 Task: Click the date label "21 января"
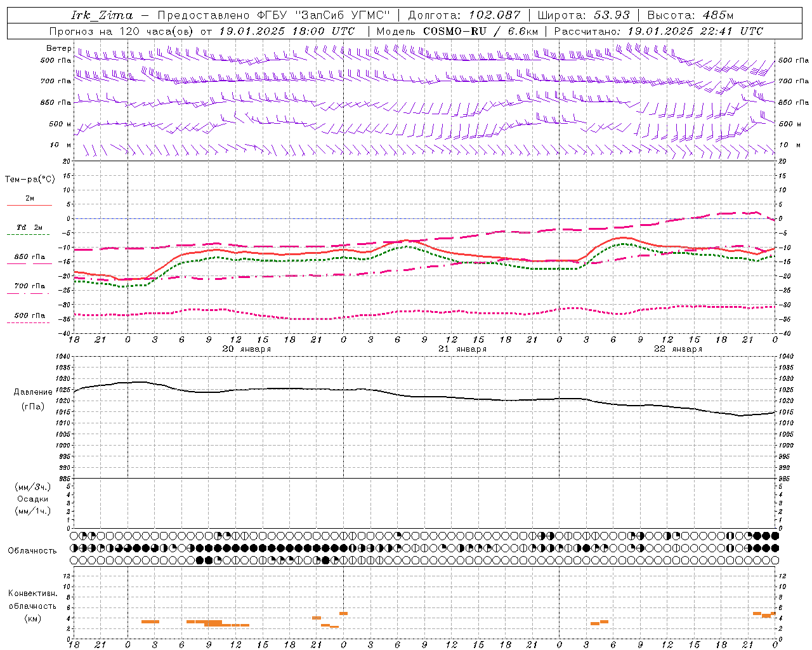pyautogui.click(x=462, y=349)
